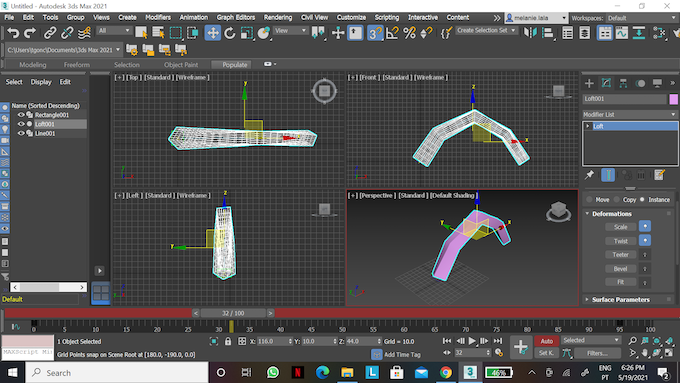Screen dimensions: 680x383
Task: Click Zoom Extents navigation icon
Action: (657, 341)
